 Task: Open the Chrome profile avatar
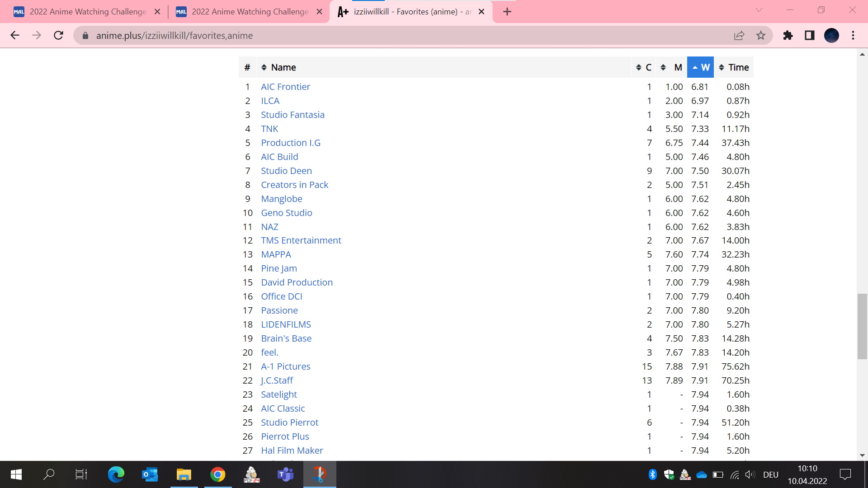831,35
